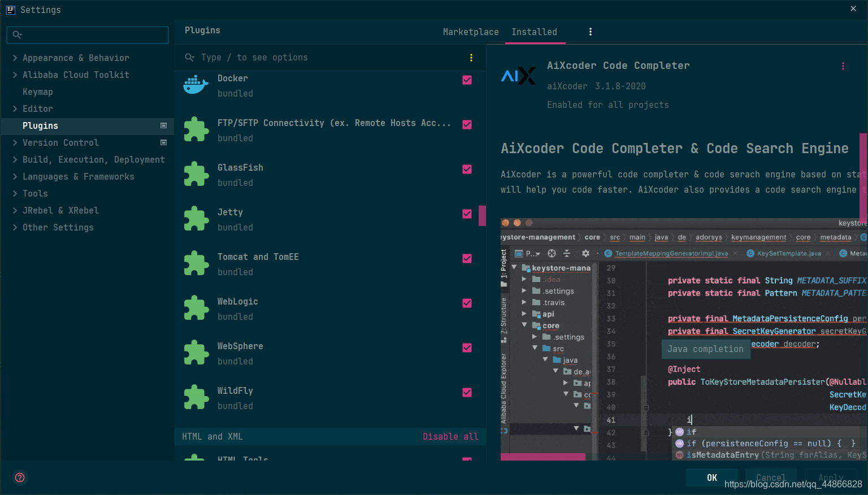Viewport: 868px width, 495px height.
Task: Select the Docker plugin name
Action: click(x=232, y=78)
